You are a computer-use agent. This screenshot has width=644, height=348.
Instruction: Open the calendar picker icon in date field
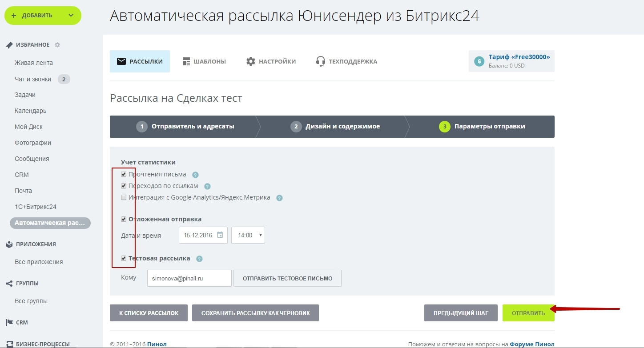(x=220, y=235)
